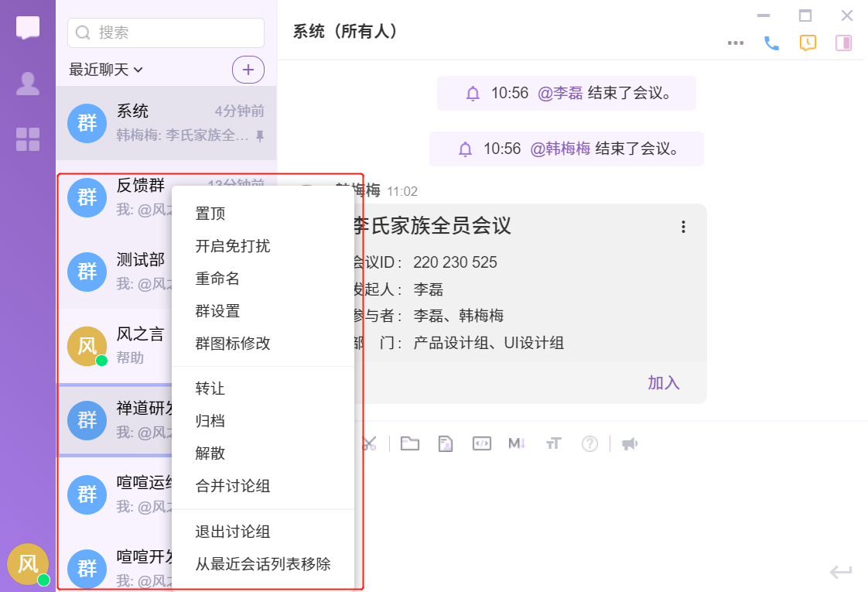This screenshot has width=868, height=592.
Task: Choose 开启免打扰 from the context menu
Action: coord(232,246)
